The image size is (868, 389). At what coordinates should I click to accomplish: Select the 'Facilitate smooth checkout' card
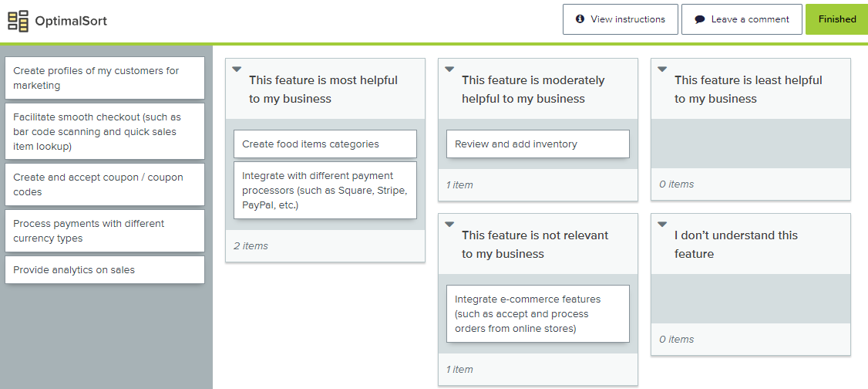[105, 131]
